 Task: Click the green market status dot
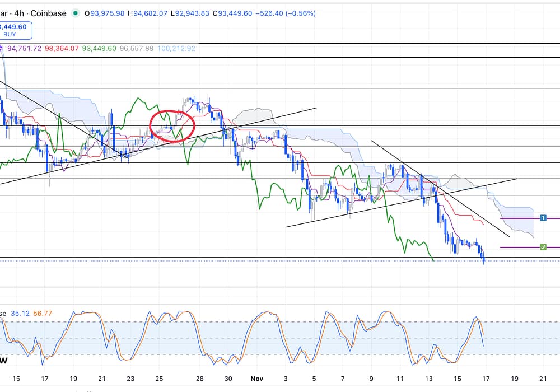(76, 13)
